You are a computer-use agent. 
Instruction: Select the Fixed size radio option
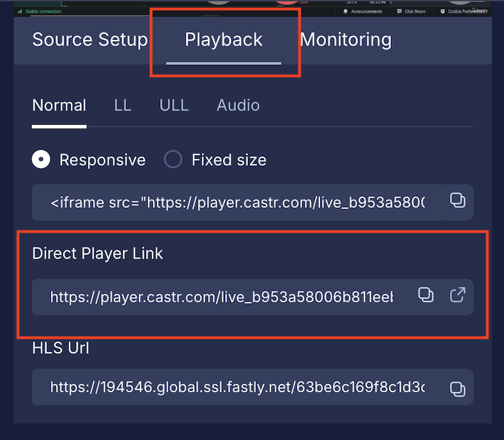tap(173, 160)
